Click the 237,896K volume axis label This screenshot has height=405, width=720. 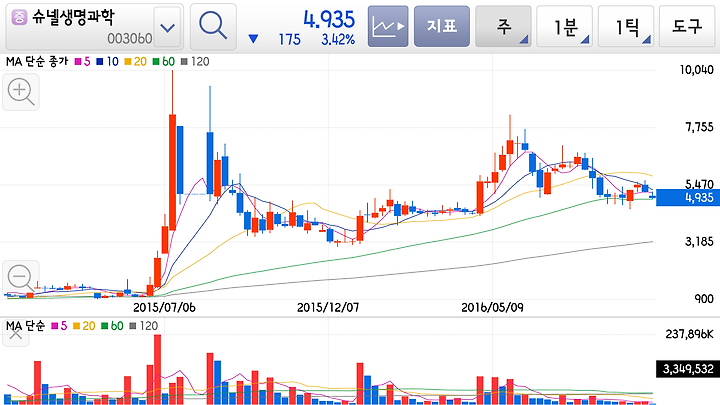[689, 334]
